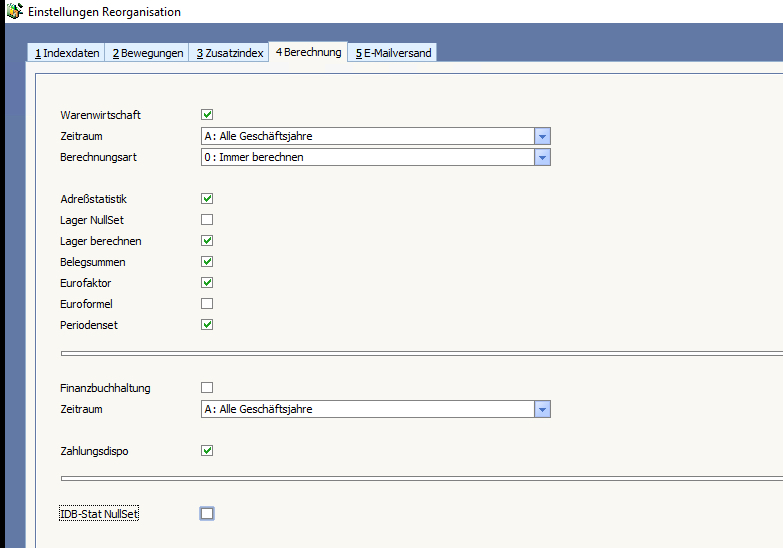Tick the IDB-Stat NullSet checkbox
Image resolution: width=783 pixels, height=548 pixels.
tap(207, 514)
